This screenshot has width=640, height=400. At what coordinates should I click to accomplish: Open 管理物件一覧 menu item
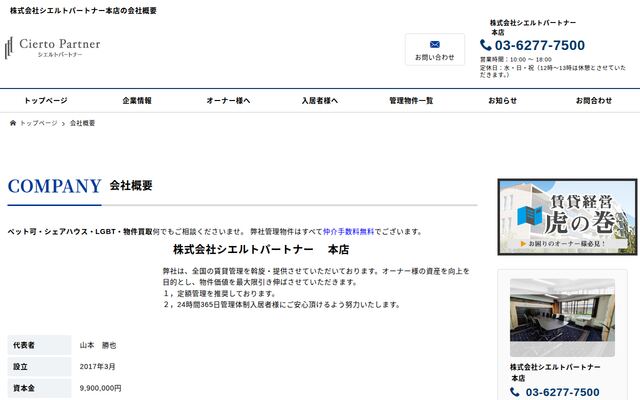click(411, 100)
